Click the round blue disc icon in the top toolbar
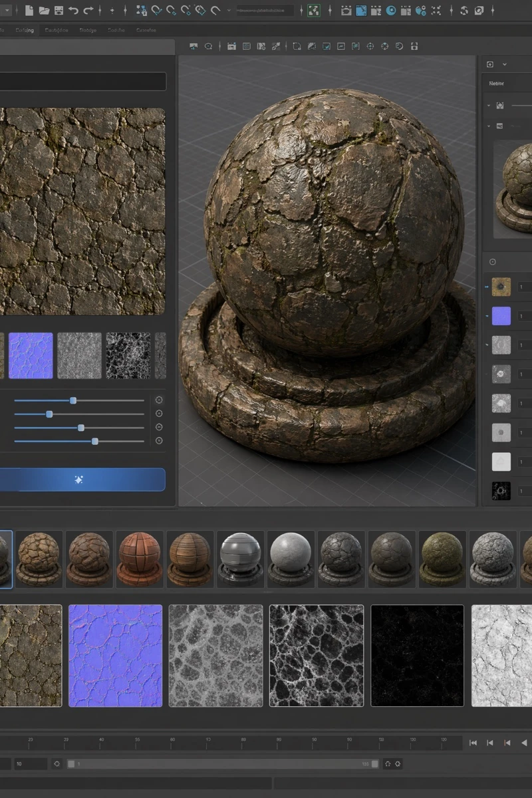532x798 pixels. [391, 11]
